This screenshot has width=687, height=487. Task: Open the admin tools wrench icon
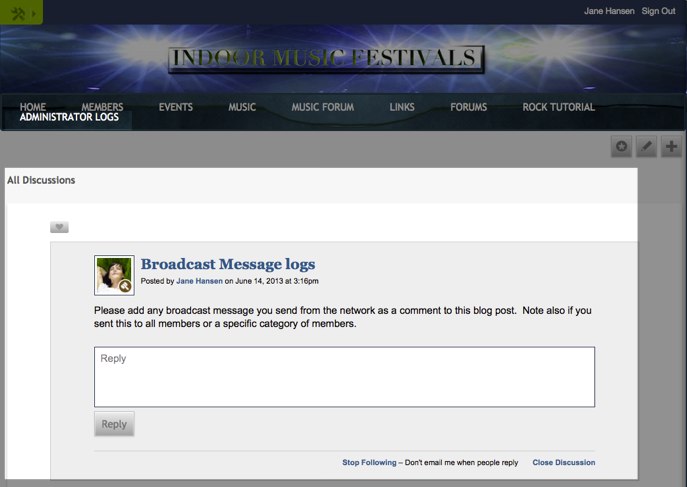coord(18,14)
